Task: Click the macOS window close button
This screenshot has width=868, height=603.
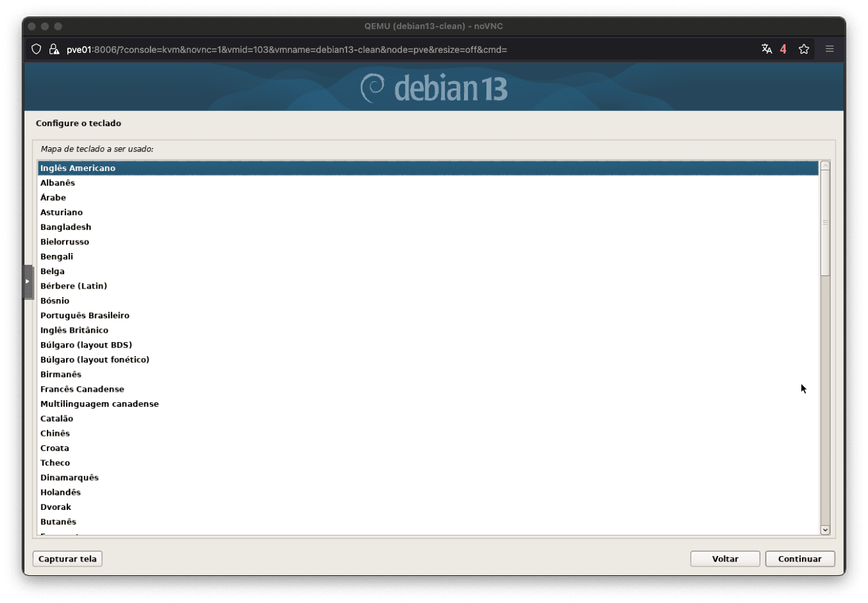Action: coord(32,26)
